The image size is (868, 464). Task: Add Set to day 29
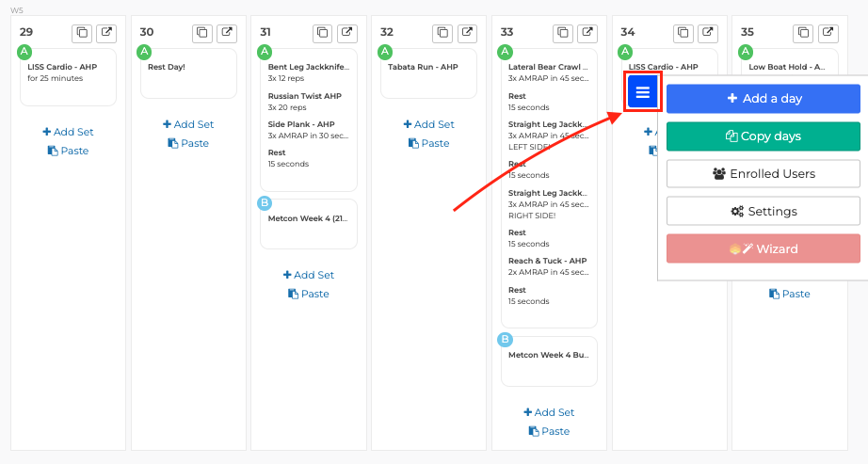[x=68, y=132]
